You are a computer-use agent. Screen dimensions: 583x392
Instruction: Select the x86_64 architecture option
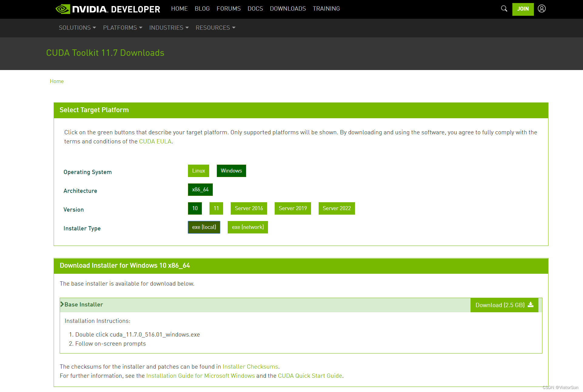click(200, 189)
